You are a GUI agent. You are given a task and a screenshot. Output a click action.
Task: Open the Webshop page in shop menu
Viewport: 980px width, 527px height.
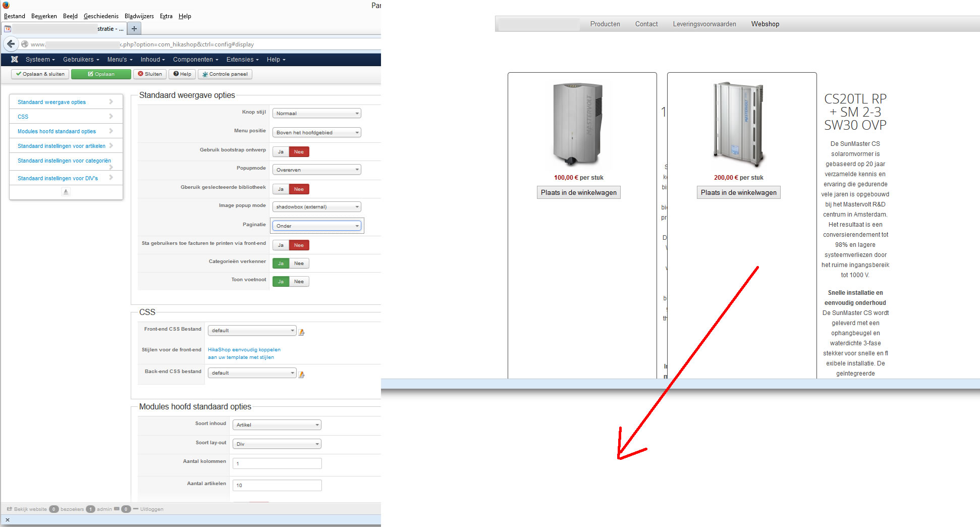point(765,24)
